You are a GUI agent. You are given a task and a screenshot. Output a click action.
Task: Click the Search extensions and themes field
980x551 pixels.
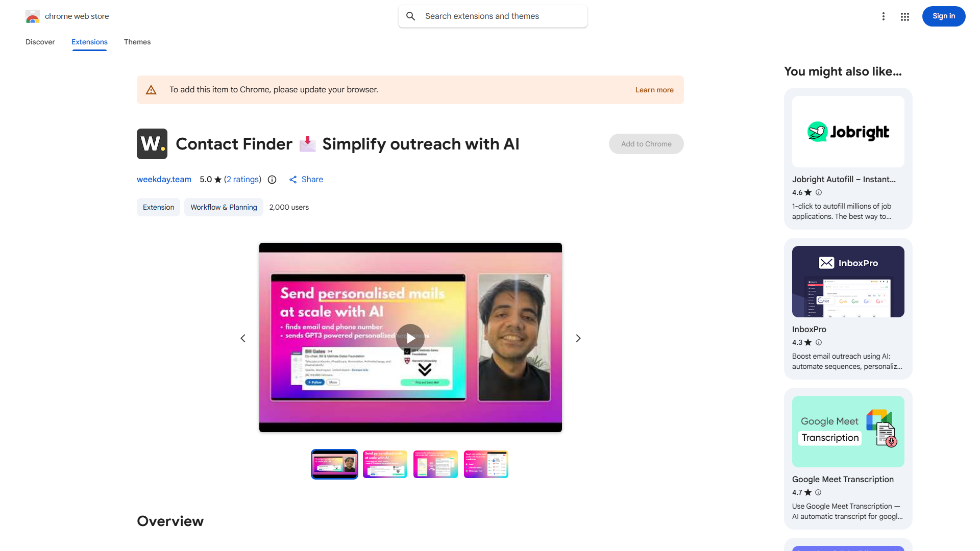click(493, 16)
